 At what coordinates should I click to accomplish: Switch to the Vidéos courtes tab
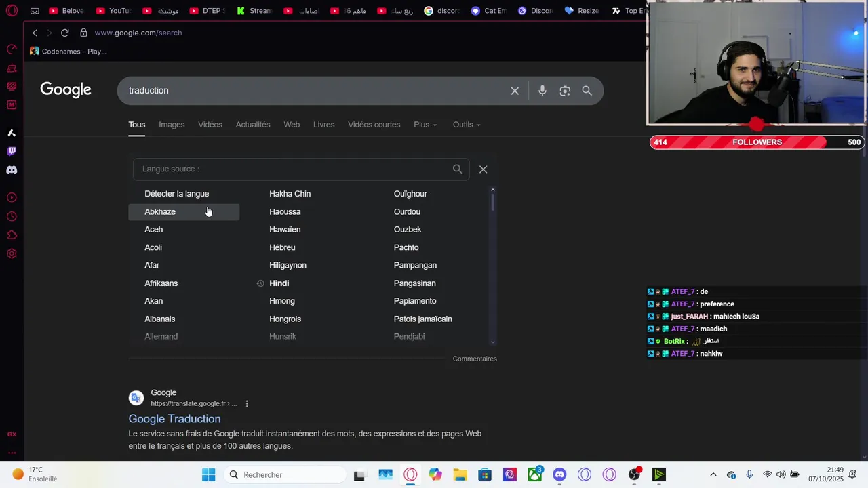click(x=374, y=125)
